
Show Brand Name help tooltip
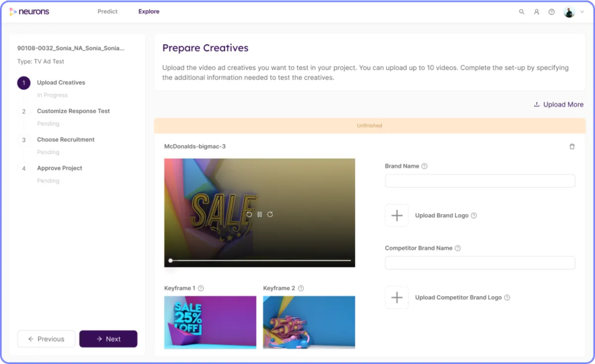pos(424,166)
